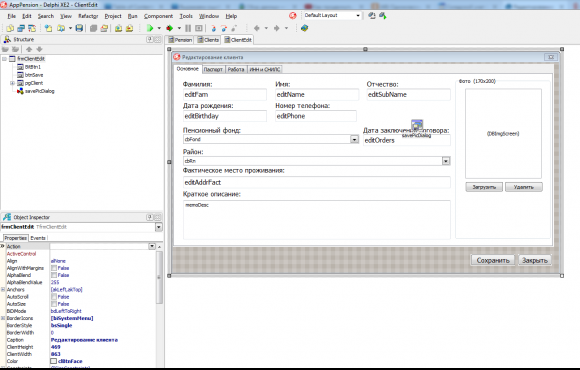Select the savePicDialog component icon on form
Image resolution: width=580 pixels, height=370 pixels.
pyautogui.click(x=417, y=125)
